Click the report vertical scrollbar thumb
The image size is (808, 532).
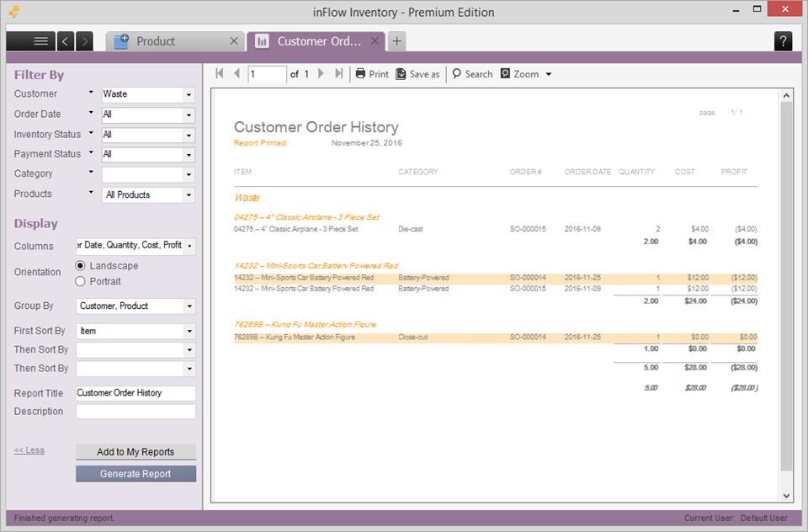coord(786,286)
